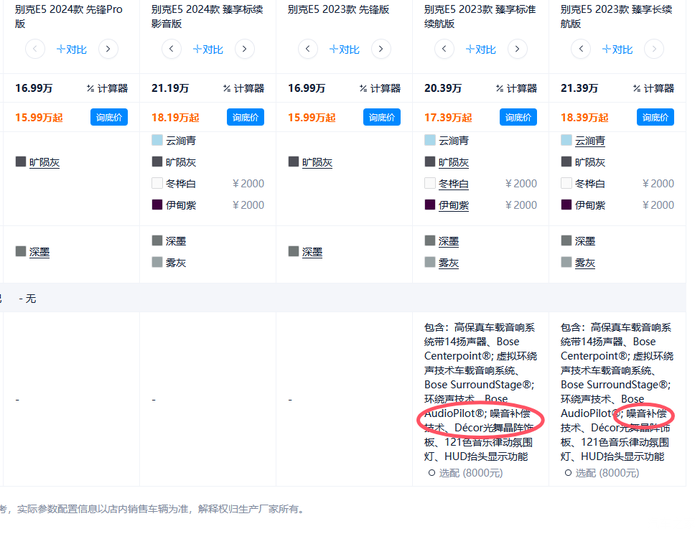700x534 pixels.
Task: Add 2024款 臻享标续影音版 to 对比
Action: pyautogui.click(x=208, y=49)
